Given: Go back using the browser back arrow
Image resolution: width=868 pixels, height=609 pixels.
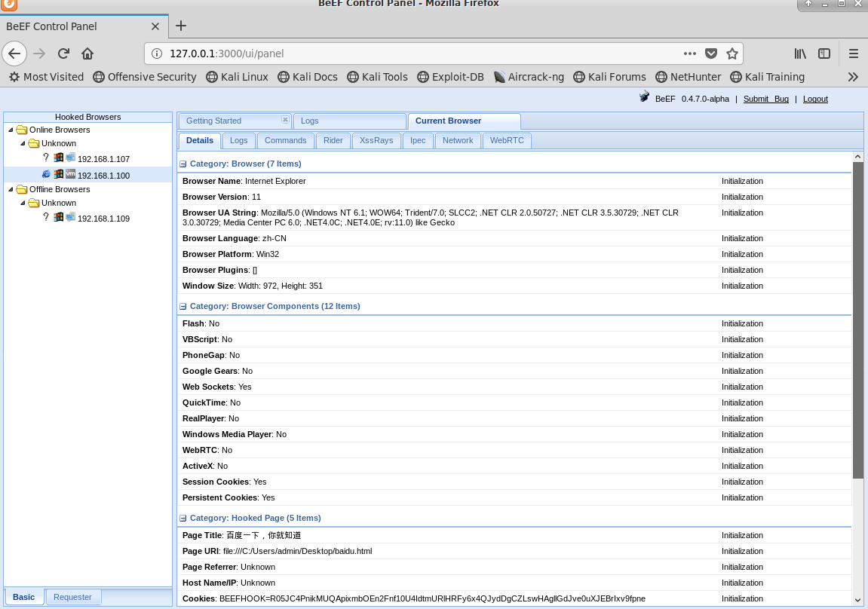Looking at the screenshot, I should coord(14,54).
